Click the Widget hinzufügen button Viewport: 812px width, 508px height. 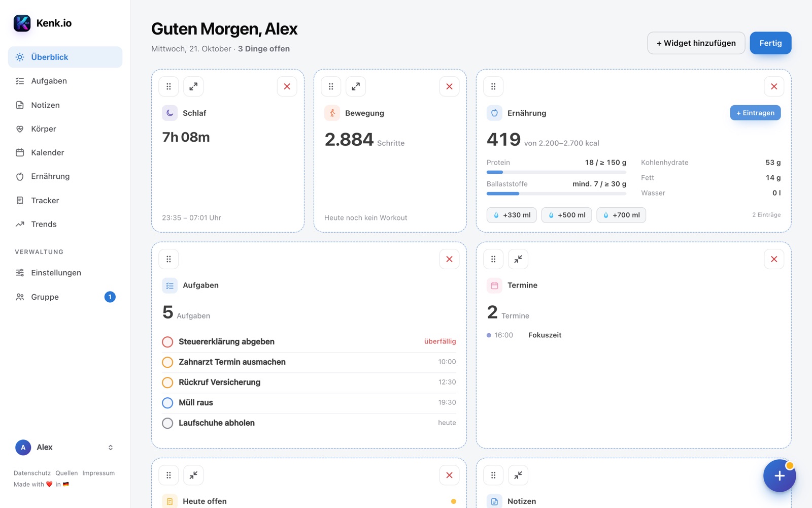[x=696, y=43]
